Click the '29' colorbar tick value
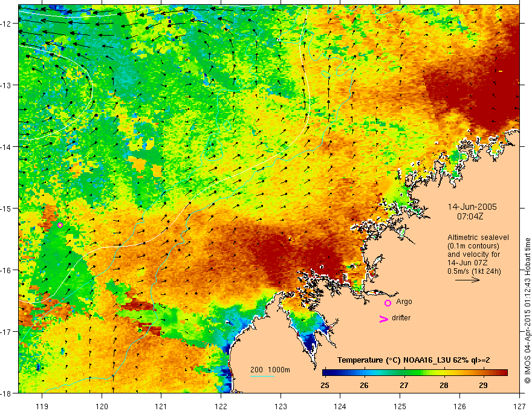This screenshot has width=532, height=411. 483,385
